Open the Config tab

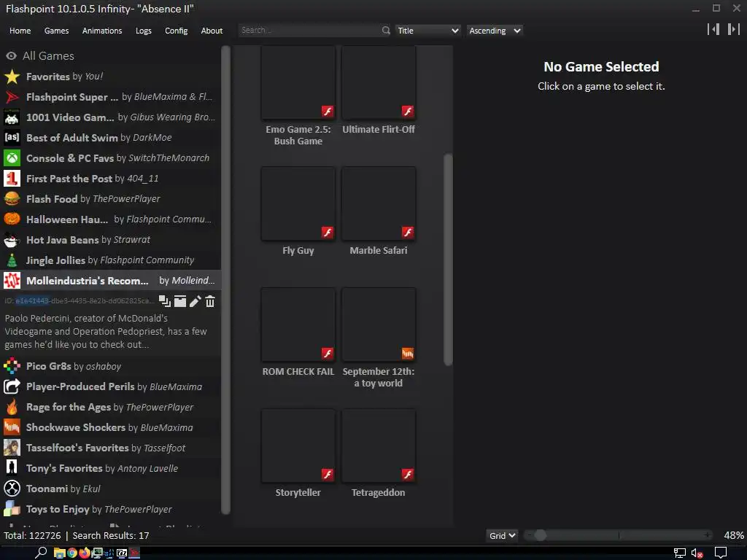[177, 31]
